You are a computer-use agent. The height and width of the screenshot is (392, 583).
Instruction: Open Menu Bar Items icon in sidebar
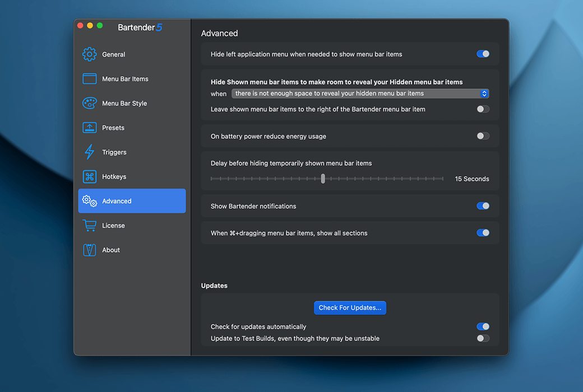[x=90, y=79]
